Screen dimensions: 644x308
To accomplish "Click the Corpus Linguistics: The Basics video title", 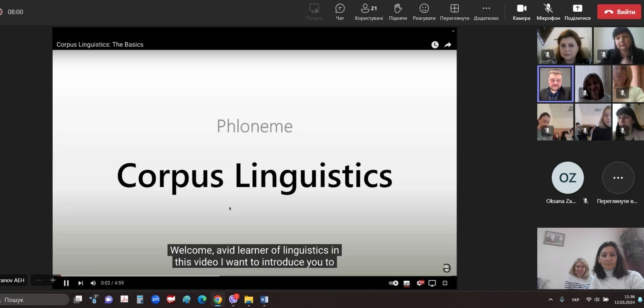I will (x=100, y=45).
